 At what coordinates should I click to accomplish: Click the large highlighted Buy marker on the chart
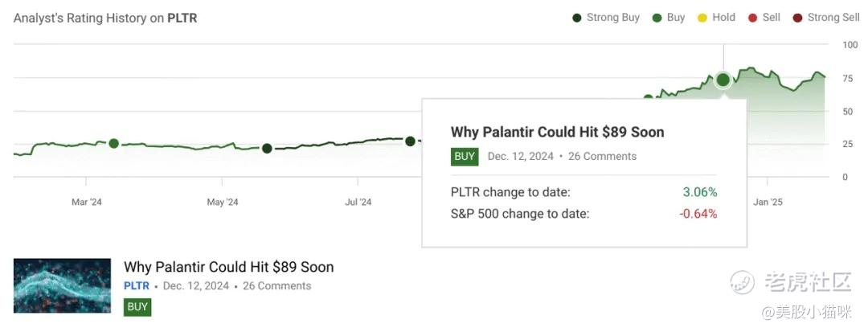coord(723,79)
